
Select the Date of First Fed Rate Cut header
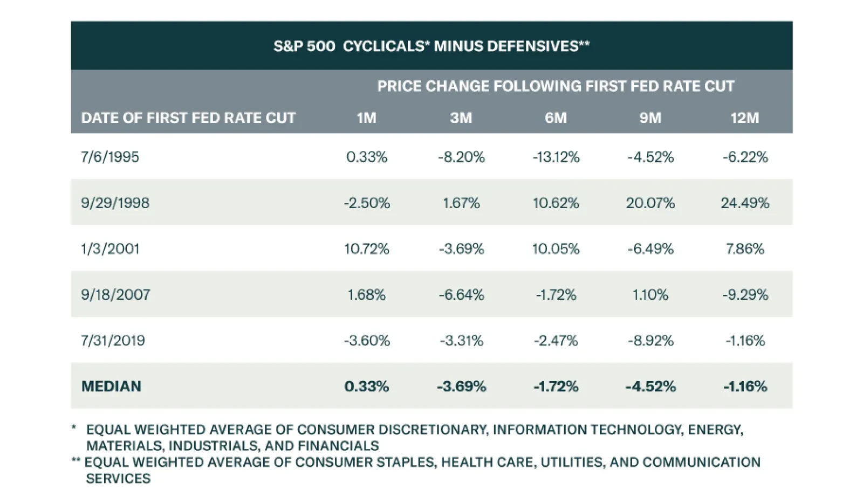[188, 118]
